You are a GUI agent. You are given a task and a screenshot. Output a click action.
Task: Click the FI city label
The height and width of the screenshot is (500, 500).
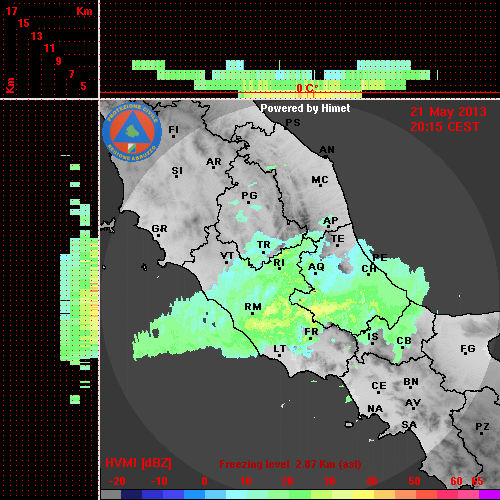pyautogui.click(x=173, y=130)
